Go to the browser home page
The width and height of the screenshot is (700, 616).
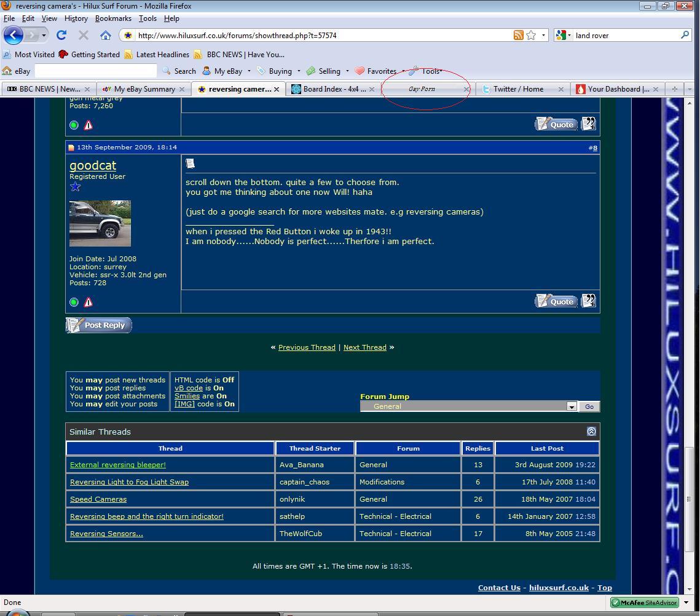click(x=106, y=35)
